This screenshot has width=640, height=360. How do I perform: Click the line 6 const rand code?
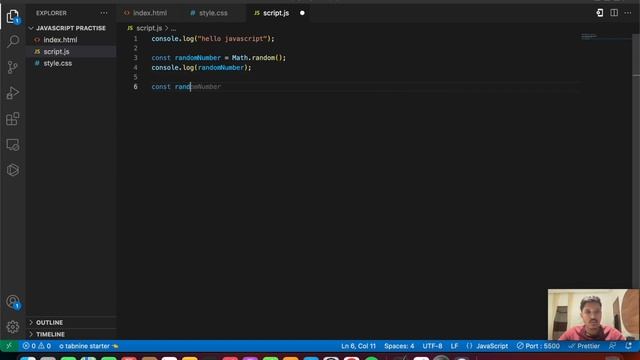(x=171, y=87)
